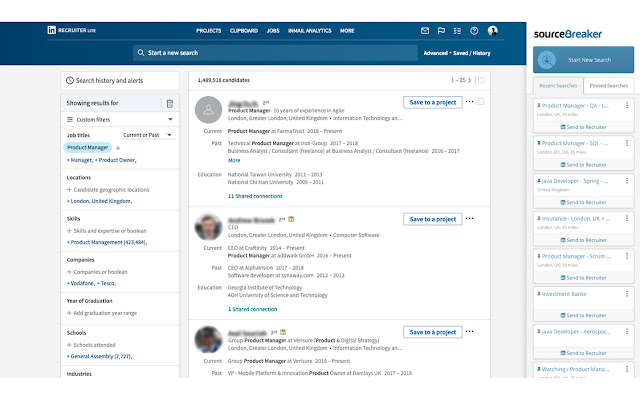Viewport: 640px width, 400px height.
Task: Open the More menu
Action: point(347,31)
